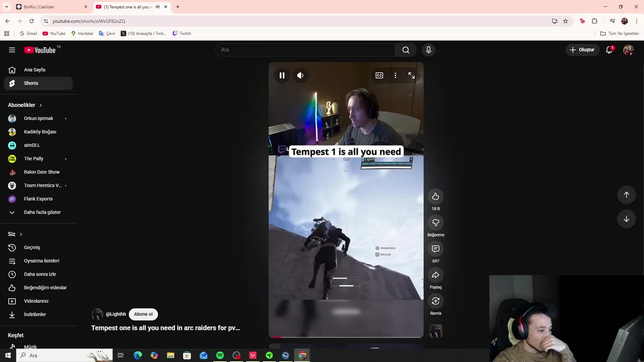Click the YouTube search magnifier button
The image size is (644, 362).
click(x=406, y=50)
